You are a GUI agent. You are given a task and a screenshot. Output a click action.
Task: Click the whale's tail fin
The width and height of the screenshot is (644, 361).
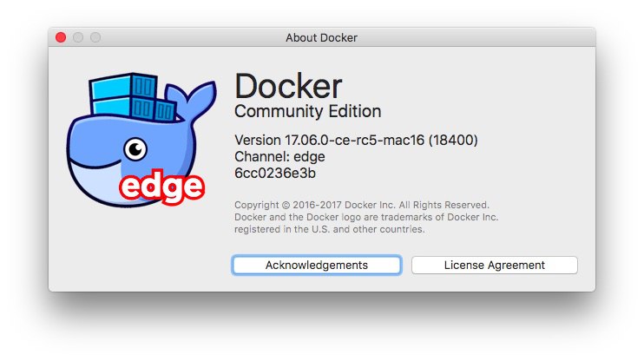pyautogui.click(x=200, y=97)
